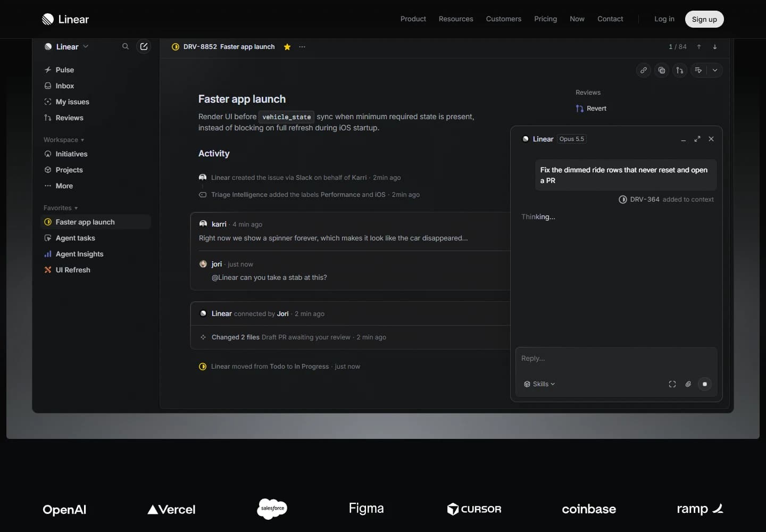
Task: Open the UI Refresh favorite
Action: [96, 270]
